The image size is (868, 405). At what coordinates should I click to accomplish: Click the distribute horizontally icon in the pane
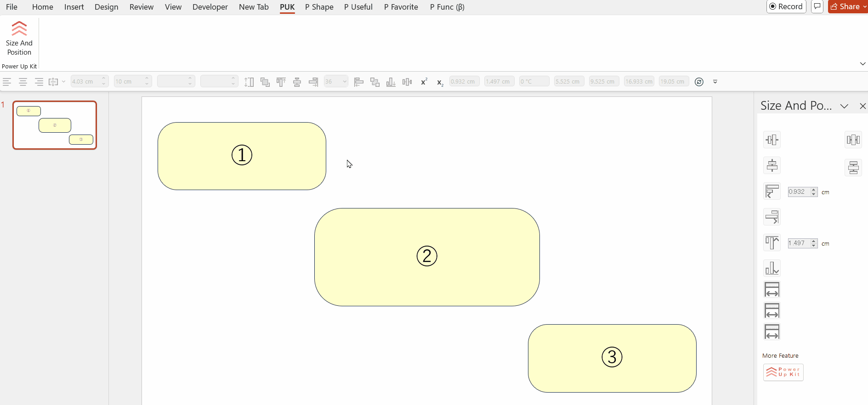(x=853, y=140)
